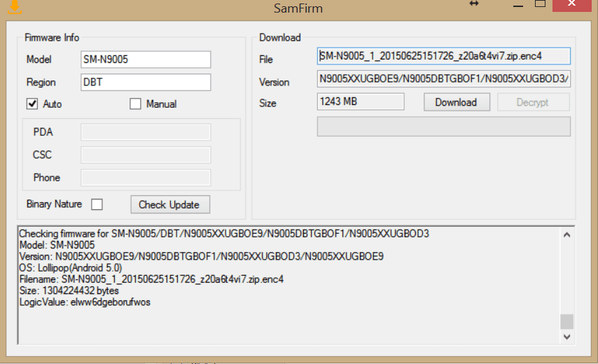The image size is (598, 364).
Task: Click the log scrollbar down arrow
Action: click(567, 337)
